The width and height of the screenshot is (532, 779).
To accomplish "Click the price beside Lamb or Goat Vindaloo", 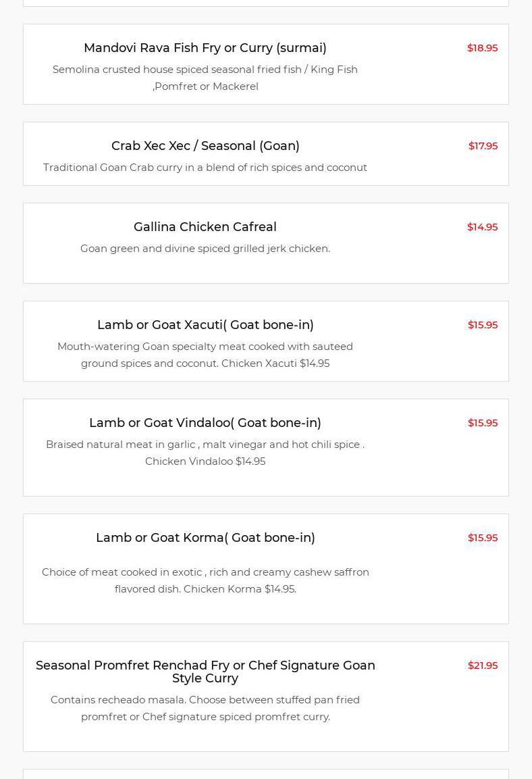I will tap(482, 423).
